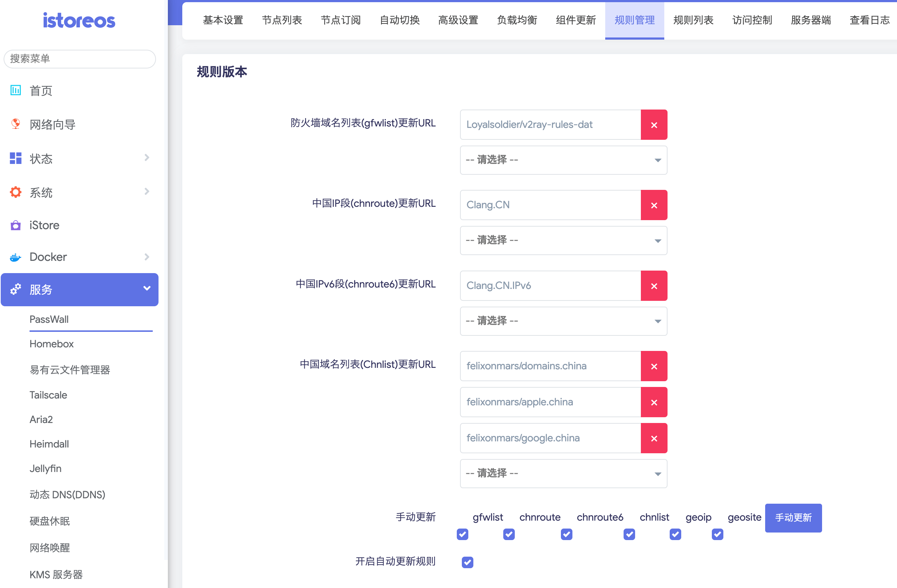Uncheck the leftmost gfwlist manual update checkbox

click(x=462, y=534)
